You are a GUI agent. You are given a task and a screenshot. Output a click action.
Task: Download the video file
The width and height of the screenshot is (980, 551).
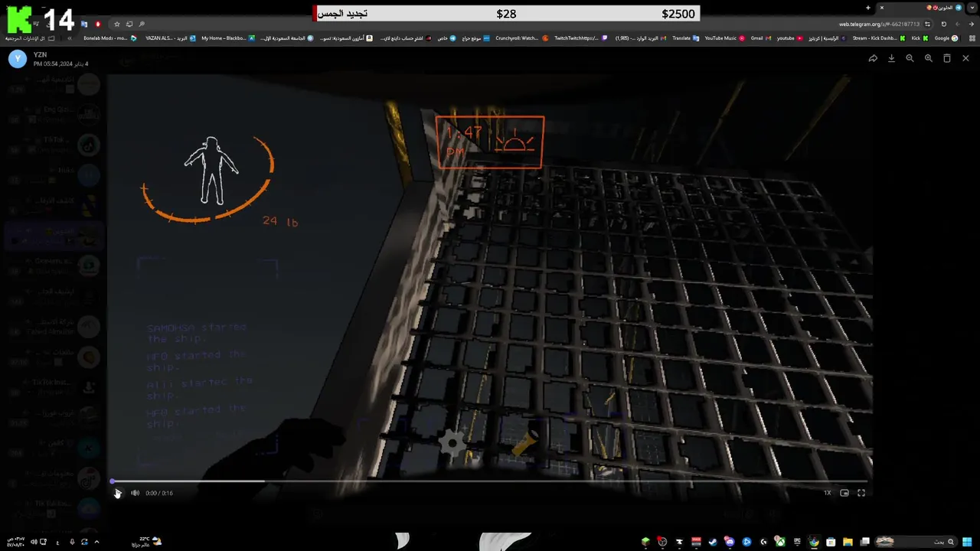point(891,58)
